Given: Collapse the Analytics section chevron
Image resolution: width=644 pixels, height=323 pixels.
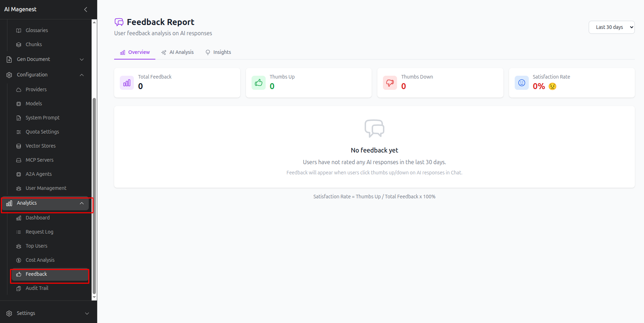Looking at the screenshot, I should [82, 203].
